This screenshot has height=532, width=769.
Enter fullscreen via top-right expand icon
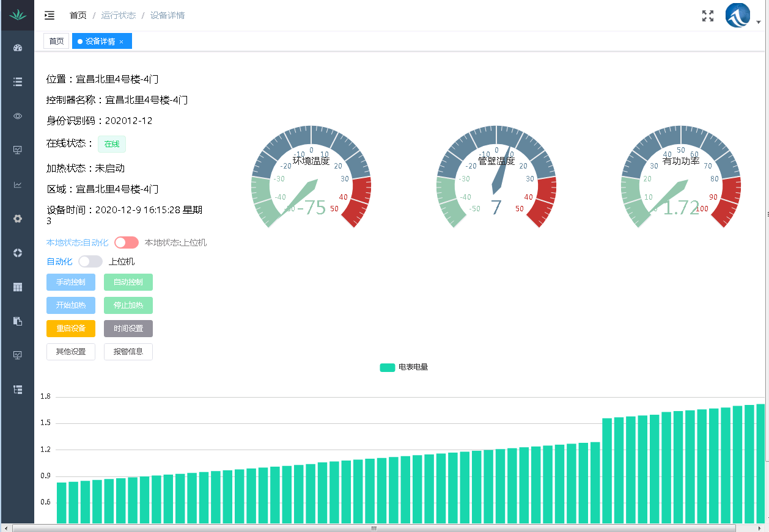(707, 16)
